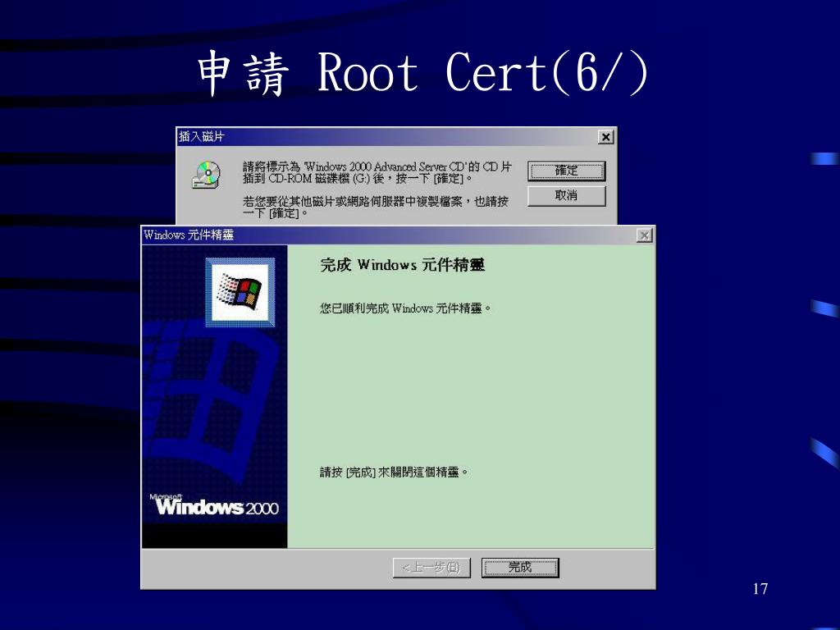840x630 pixels.
Task: Click the slide title 申請 Root Cert(6/)
Action: click(422, 74)
